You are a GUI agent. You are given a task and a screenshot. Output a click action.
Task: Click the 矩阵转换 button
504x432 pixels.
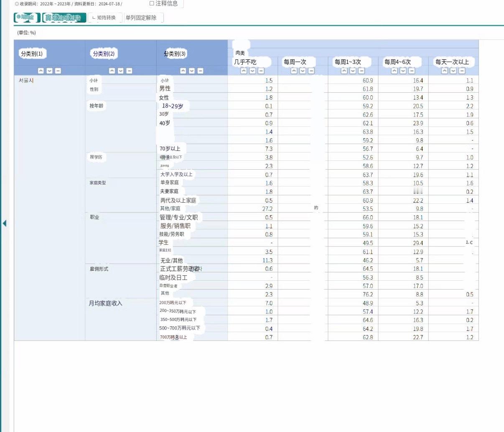(x=106, y=18)
